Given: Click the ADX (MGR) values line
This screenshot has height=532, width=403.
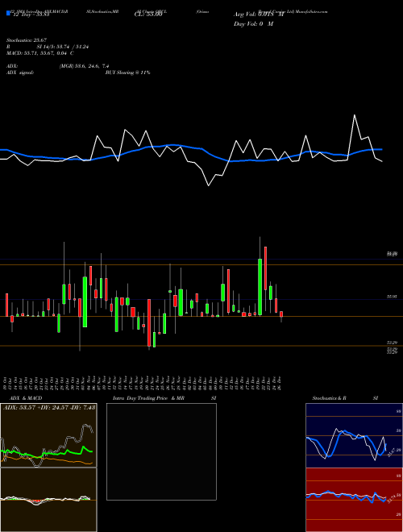Looking at the screenshot, I should [x=58, y=66].
